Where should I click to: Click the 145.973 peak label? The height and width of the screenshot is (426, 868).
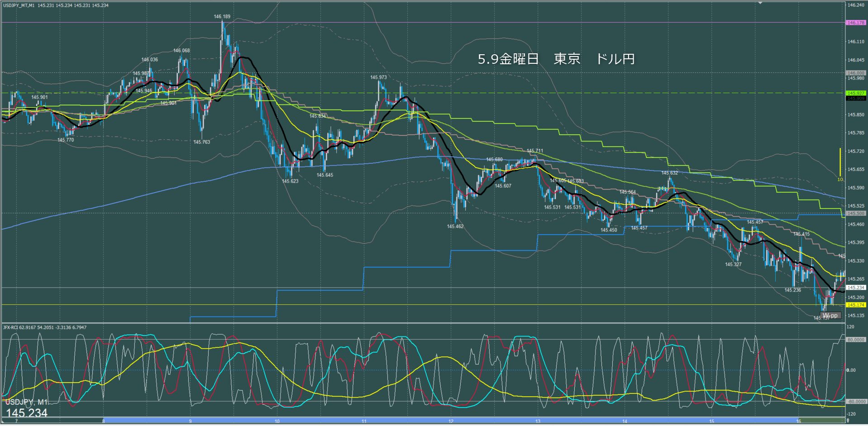(378, 77)
